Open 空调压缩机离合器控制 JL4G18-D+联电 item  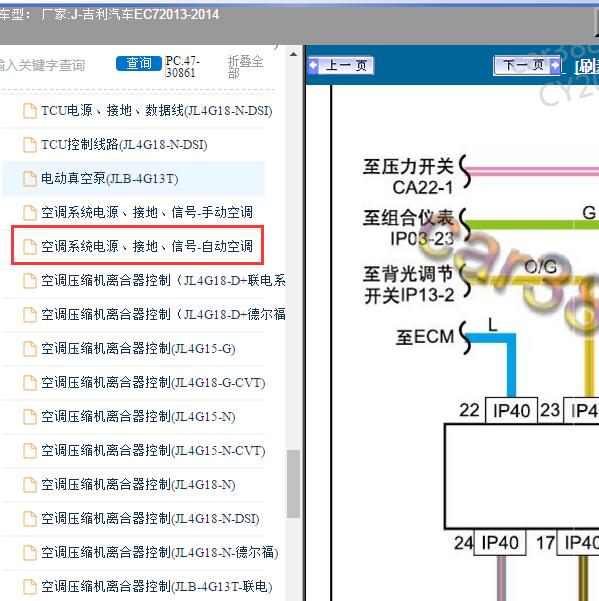[163, 281]
